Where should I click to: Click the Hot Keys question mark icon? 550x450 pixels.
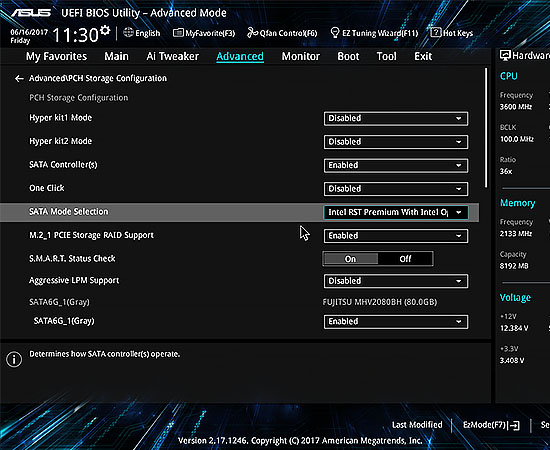[x=435, y=33]
